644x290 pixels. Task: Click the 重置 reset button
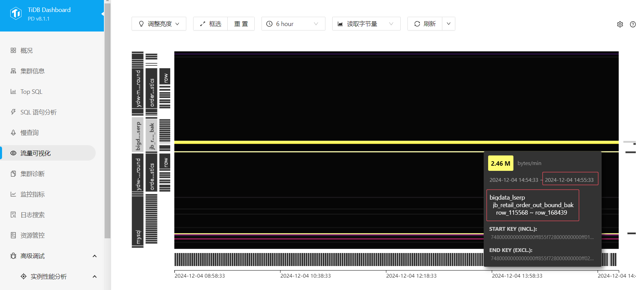tap(241, 24)
